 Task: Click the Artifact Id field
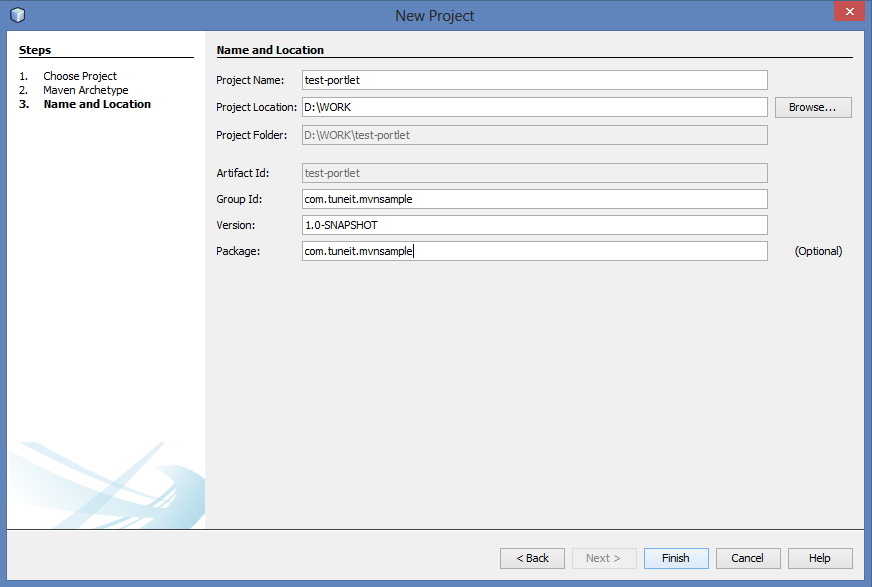click(x=535, y=173)
